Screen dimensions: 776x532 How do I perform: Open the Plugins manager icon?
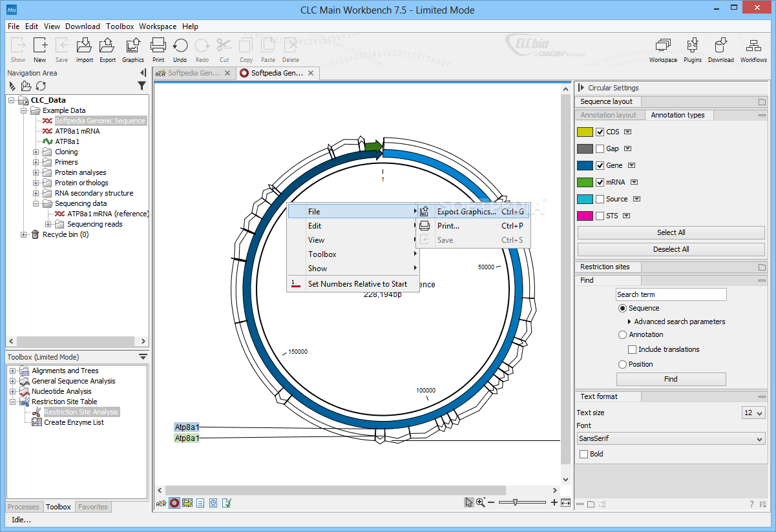[693, 49]
